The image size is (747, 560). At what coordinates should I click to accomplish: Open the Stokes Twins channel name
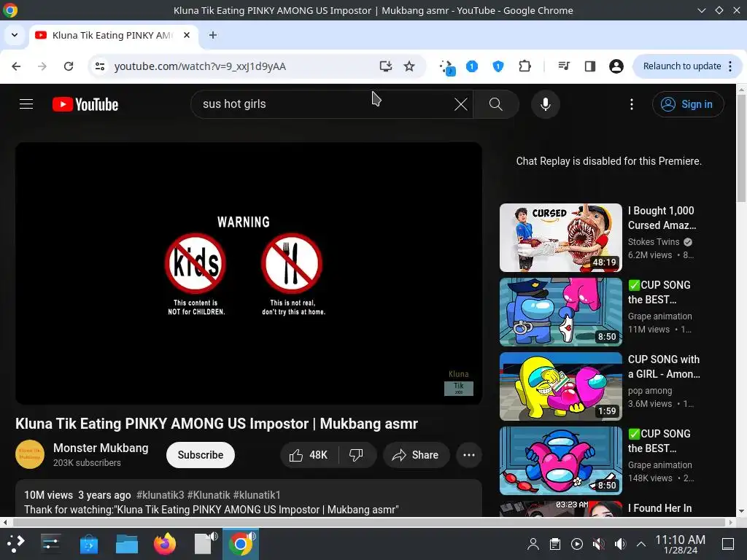(654, 242)
